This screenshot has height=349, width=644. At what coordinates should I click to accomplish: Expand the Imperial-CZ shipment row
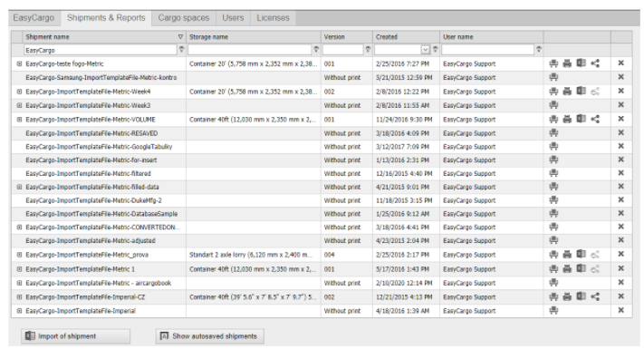pos(19,296)
